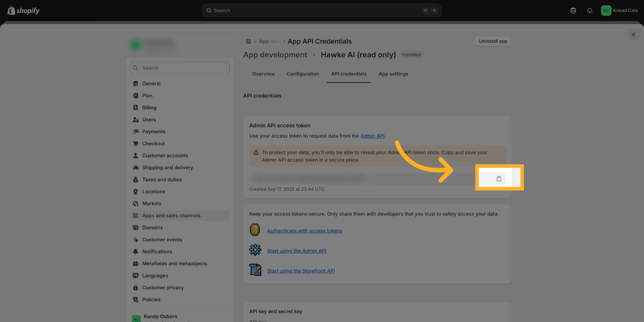Click the Sidekick icon in top bar
644x322 pixels.
pos(573,11)
